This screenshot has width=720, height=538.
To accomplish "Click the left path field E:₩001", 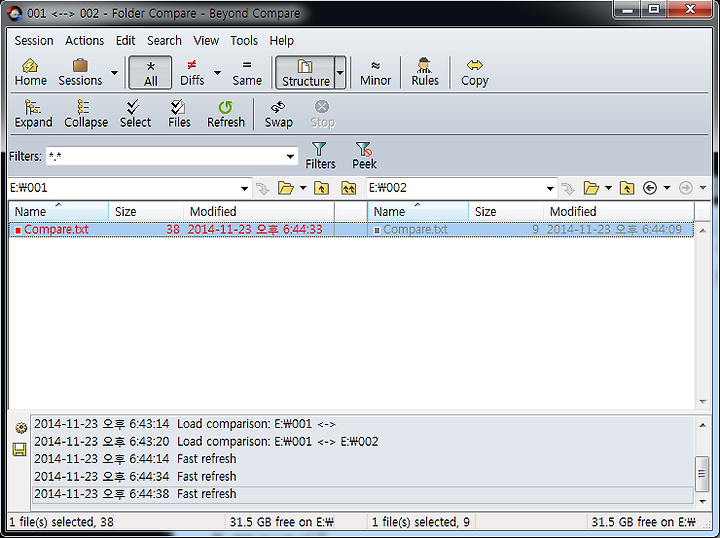I will coord(123,188).
